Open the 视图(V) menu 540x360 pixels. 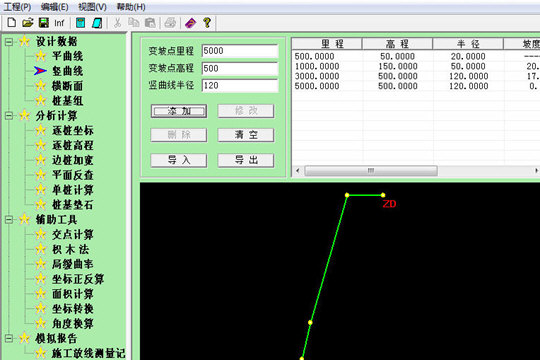[x=92, y=7]
